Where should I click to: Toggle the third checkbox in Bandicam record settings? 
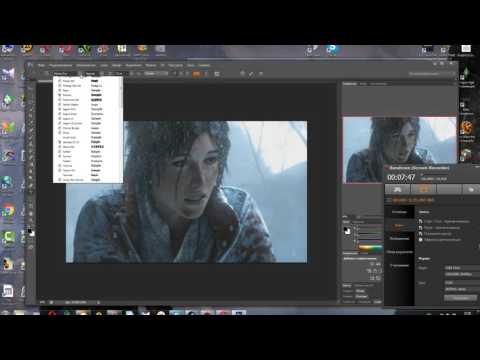[421, 234]
